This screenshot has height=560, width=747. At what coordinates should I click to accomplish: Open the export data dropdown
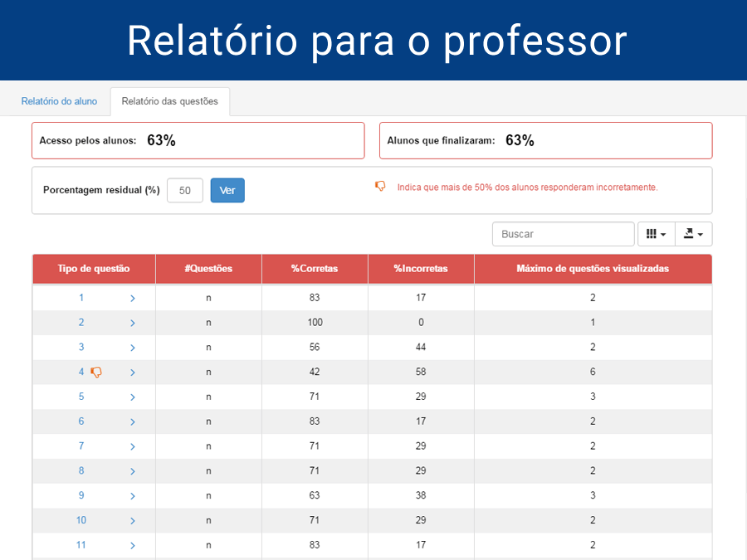[x=694, y=234]
